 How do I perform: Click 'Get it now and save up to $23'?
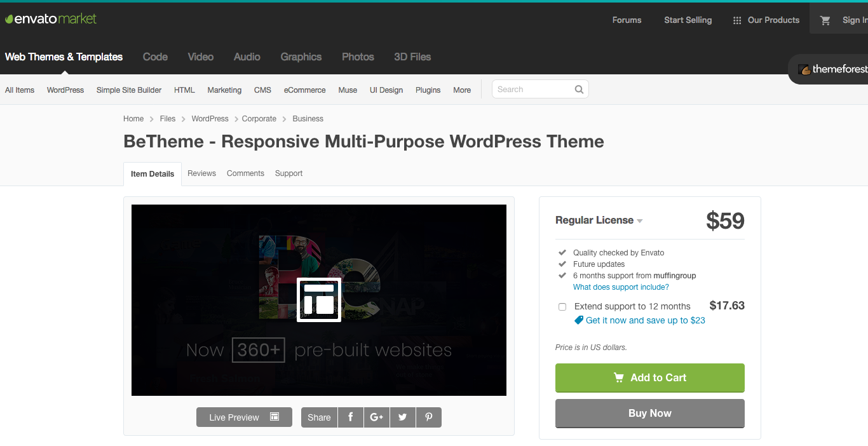pyautogui.click(x=646, y=320)
